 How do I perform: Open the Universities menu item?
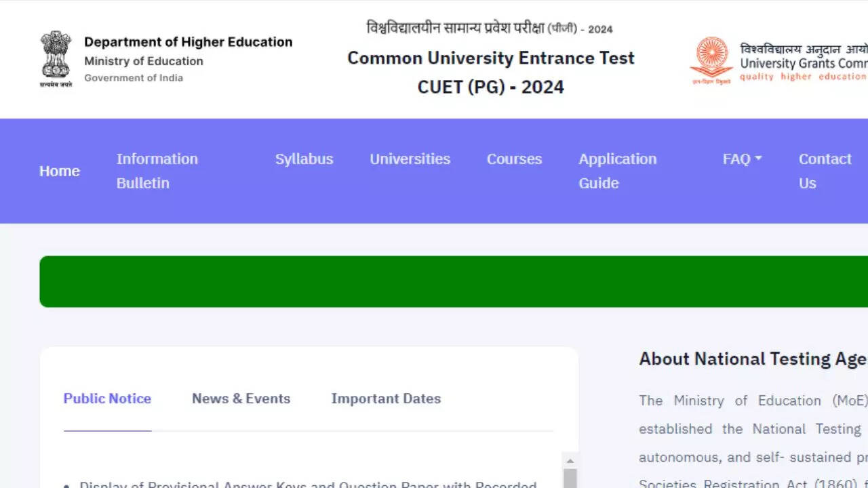click(410, 159)
